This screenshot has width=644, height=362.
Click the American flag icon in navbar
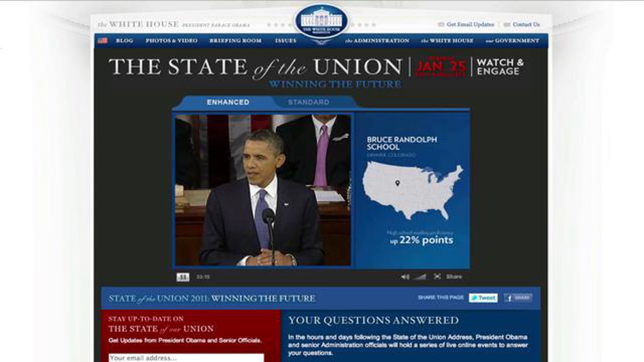point(103,40)
